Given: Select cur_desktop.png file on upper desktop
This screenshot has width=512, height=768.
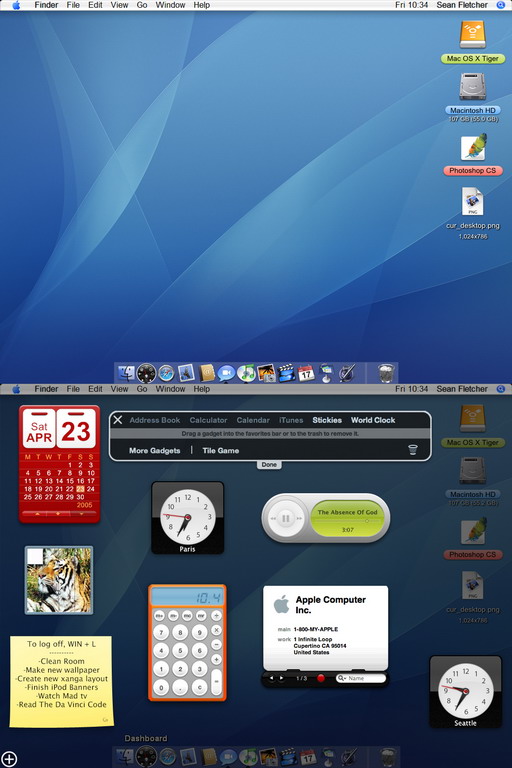Looking at the screenshot, I should (x=472, y=202).
